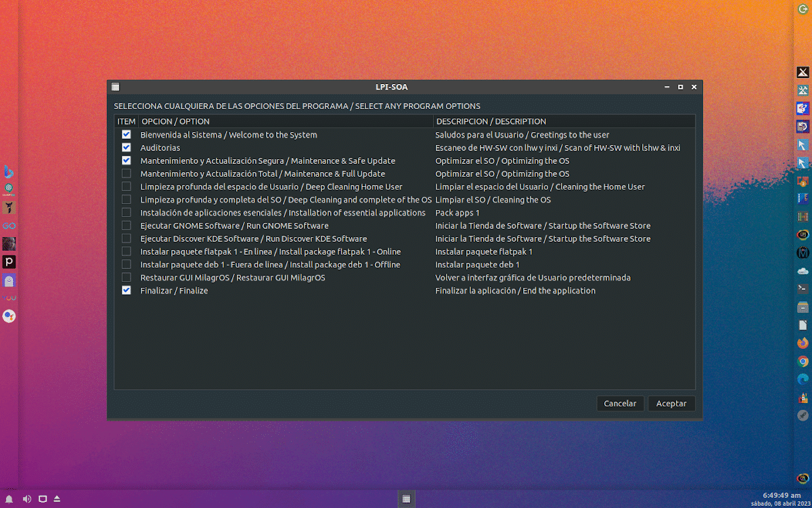Screen dimensions: 812x508
Task: Open the LPI-SOA window menu icon
Action: 115,87
